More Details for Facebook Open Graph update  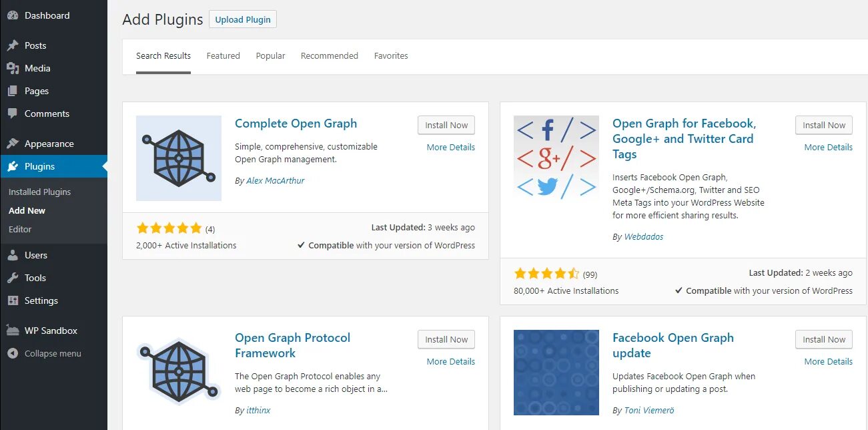[829, 361]
